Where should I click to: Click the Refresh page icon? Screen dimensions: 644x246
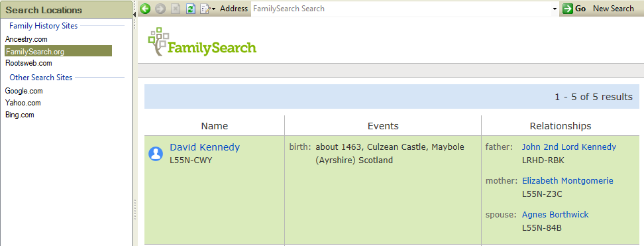click(191, 9)
